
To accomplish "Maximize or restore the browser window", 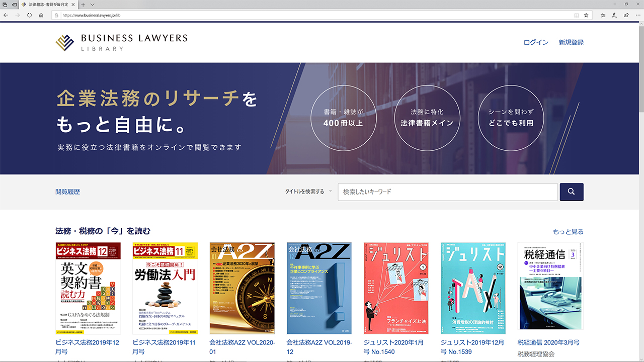I will click(x=626, y=4).
